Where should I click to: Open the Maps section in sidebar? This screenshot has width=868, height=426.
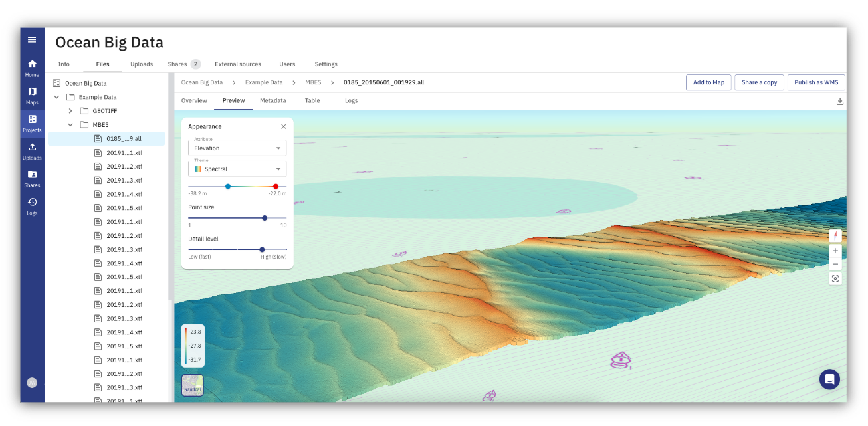(31, 93)
